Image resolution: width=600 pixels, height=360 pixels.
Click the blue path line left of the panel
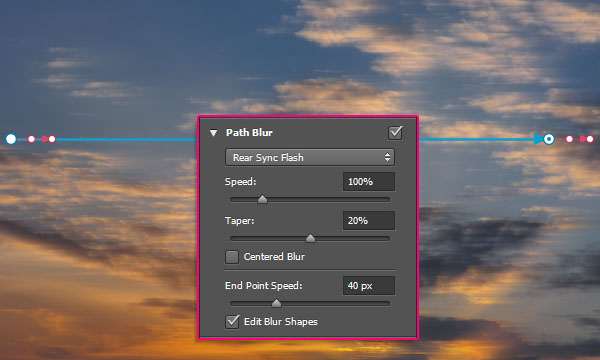pos(126,139)
